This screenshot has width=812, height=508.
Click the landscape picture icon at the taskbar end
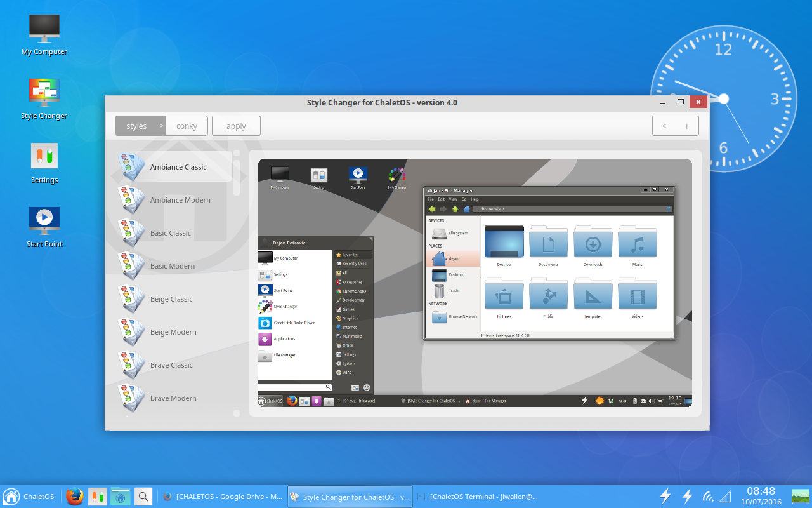(x=801, y=496)
